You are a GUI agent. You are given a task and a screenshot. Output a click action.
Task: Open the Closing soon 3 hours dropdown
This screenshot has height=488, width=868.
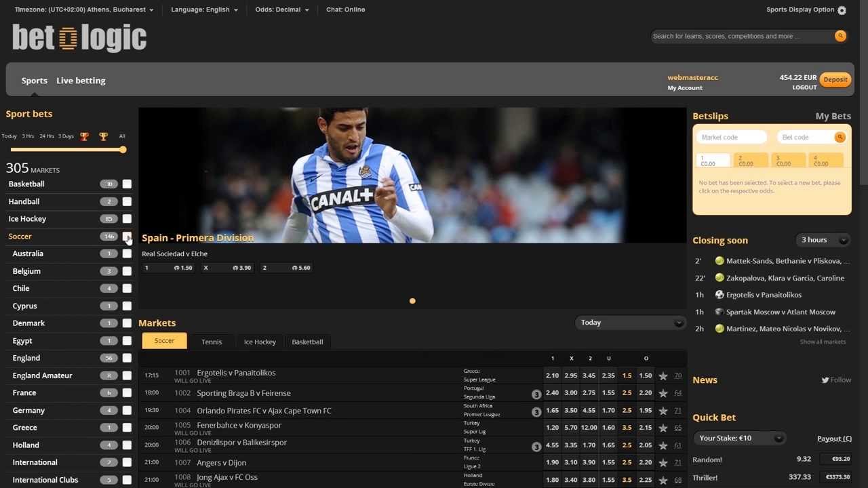tap(823, 240)
